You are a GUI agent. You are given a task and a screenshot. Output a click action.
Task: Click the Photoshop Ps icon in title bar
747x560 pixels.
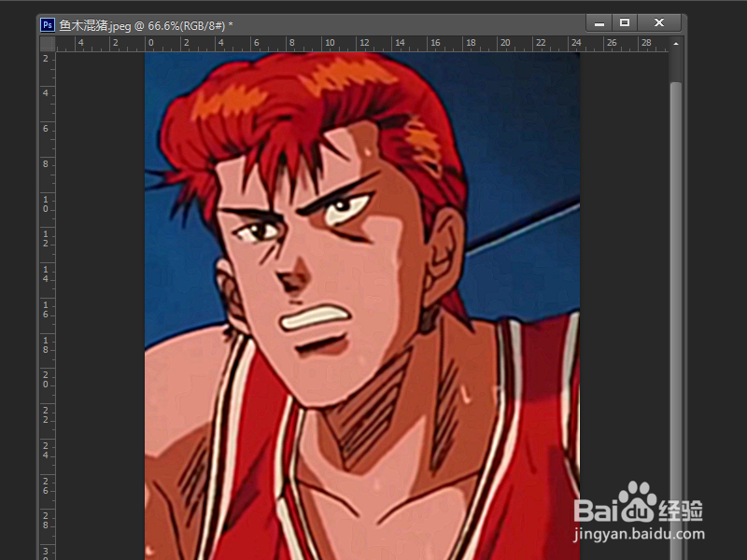click(48, 25)
